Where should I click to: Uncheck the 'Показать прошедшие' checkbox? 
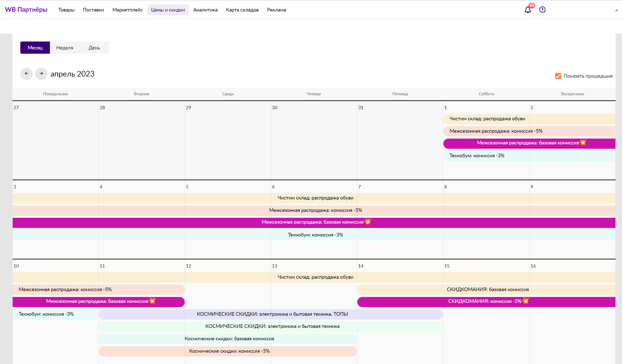(x=558, y=76)
